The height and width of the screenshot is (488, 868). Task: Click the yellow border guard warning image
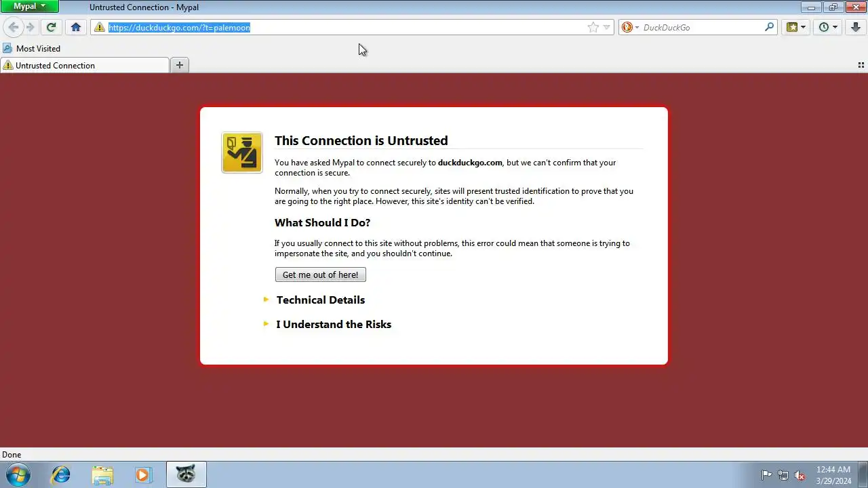click(x=241, y=152)
